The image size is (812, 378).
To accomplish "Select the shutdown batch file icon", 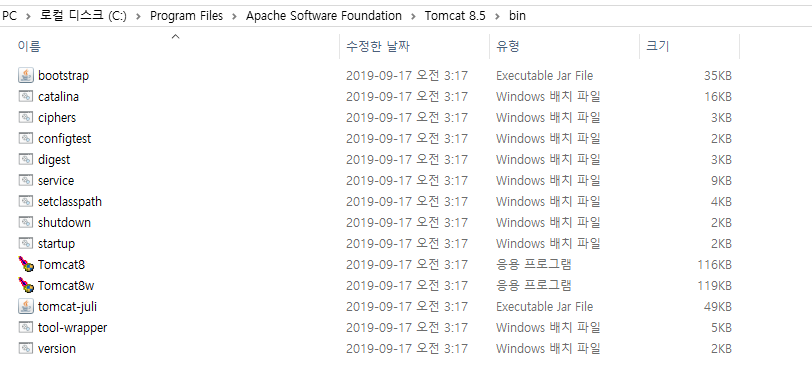I will (x=26, y=222).
